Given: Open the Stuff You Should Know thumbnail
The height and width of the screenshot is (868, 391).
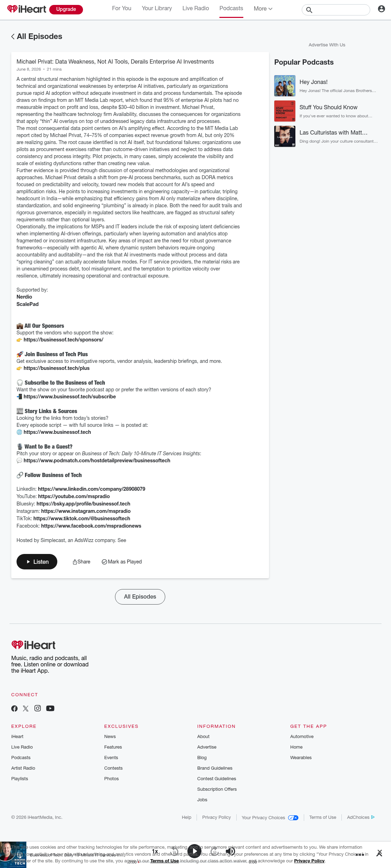Looking at the screenshot, I should click(x=285, y=111).
